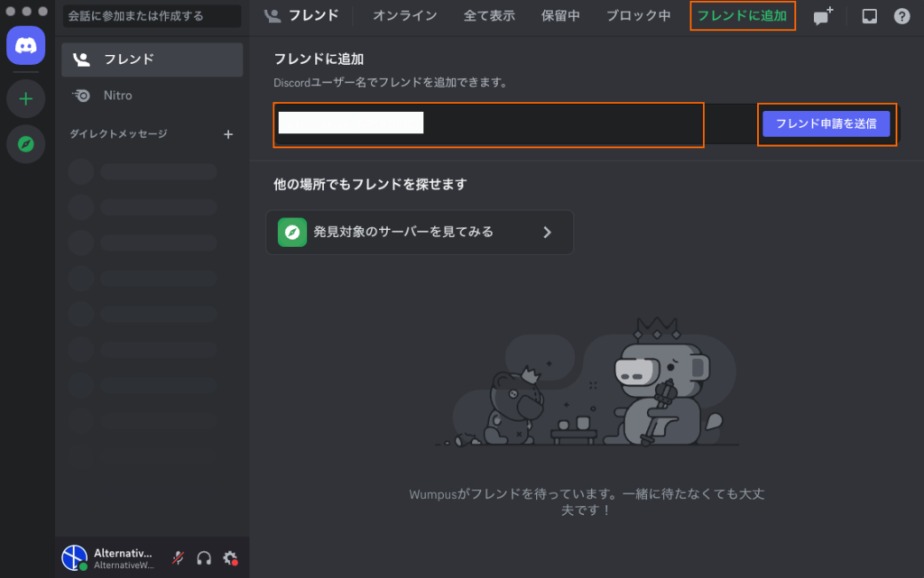Open user settings gear icon
This screenshot has width=924, height=578.
pos(230,558)
